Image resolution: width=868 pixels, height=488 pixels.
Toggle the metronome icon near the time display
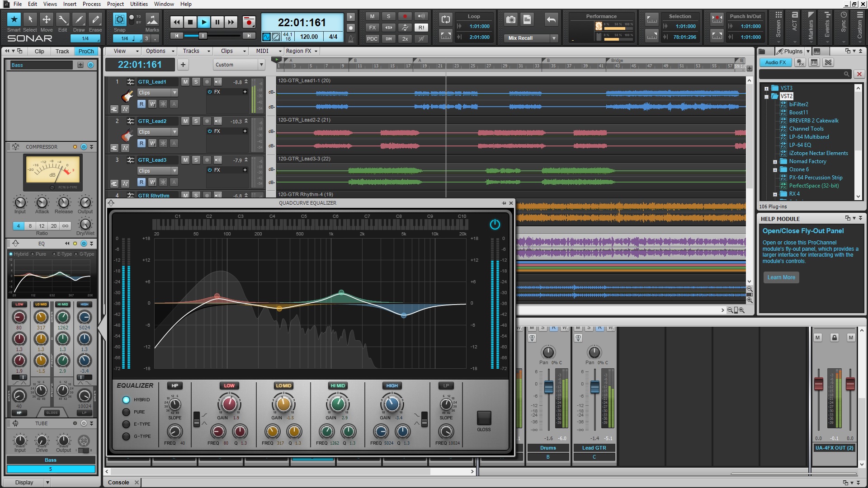coord(351,39)
